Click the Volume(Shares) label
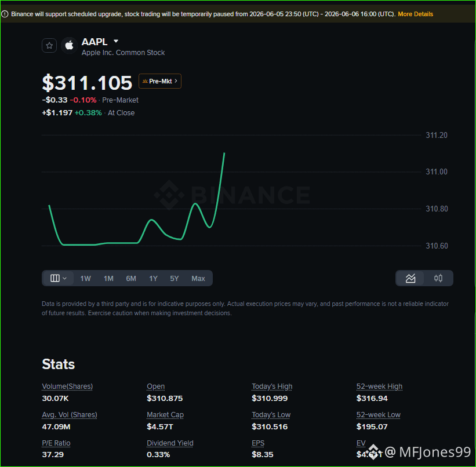This screenshot has width=476, height=467. (67, 386)
